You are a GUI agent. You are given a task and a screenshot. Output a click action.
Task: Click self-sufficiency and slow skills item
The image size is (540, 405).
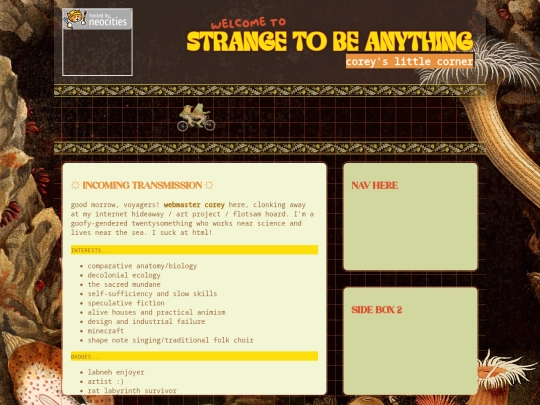pyautogui.click(x=152, y=294)
